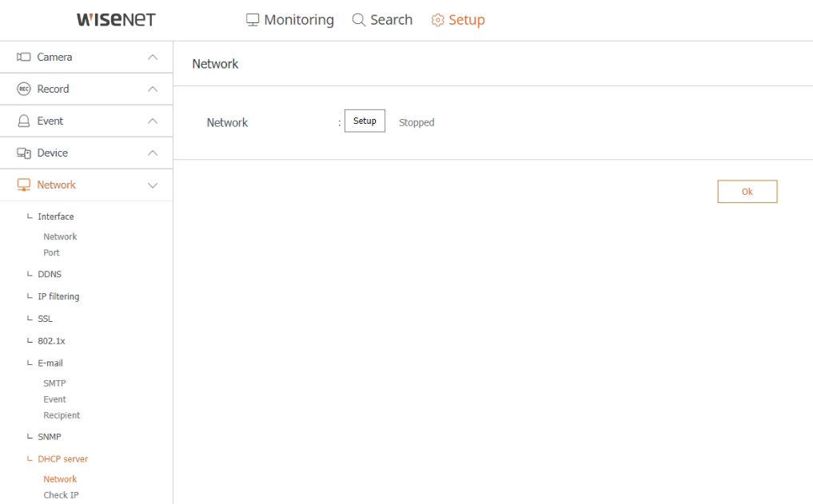Click the Network page heading
Screen dimensions: 813x504
(215, 64)
